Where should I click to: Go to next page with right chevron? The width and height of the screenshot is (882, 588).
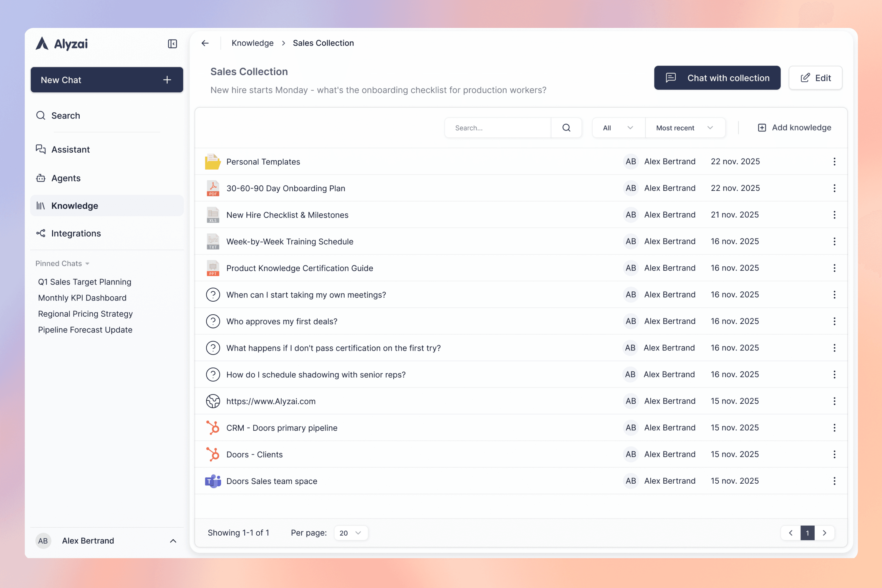[824, 533]
